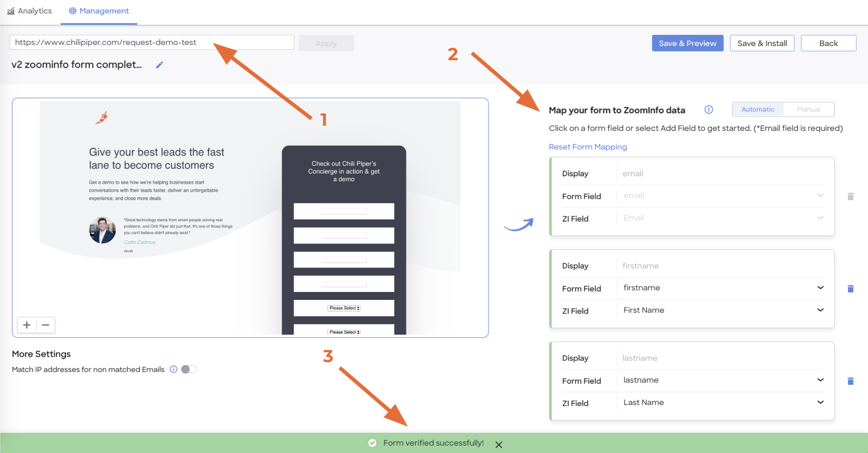Screen dimensions: 868x453
Task: Switch mapping mode to Automatic
Action: (758, 109)
